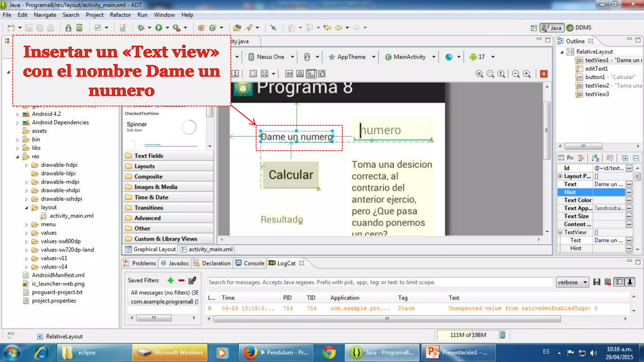Click the Debug bug icon in toolbar
This screenshot has height=362, width=644.
(x=141, y=28)
